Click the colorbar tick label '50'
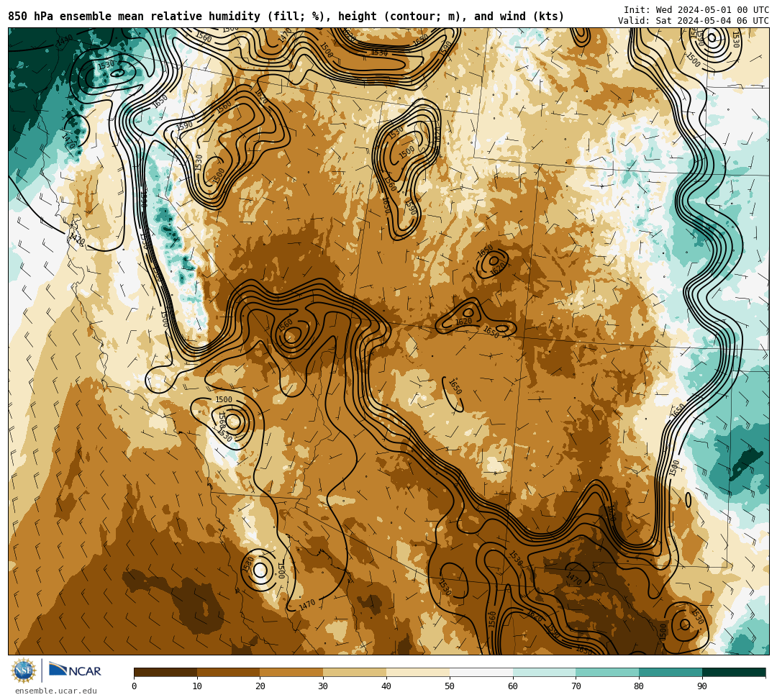777x700 pixels. (450, 686)
